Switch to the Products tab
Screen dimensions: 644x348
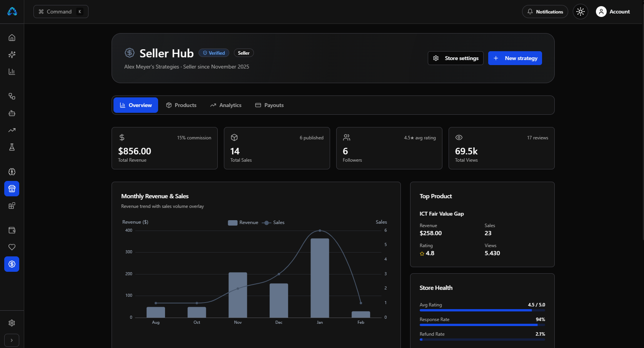[x=181, y=105]
